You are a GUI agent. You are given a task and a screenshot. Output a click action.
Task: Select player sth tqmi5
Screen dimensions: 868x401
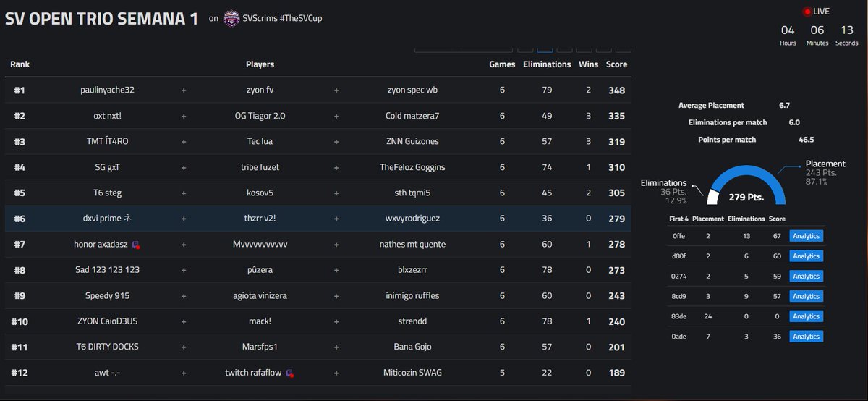pos(412,193)
